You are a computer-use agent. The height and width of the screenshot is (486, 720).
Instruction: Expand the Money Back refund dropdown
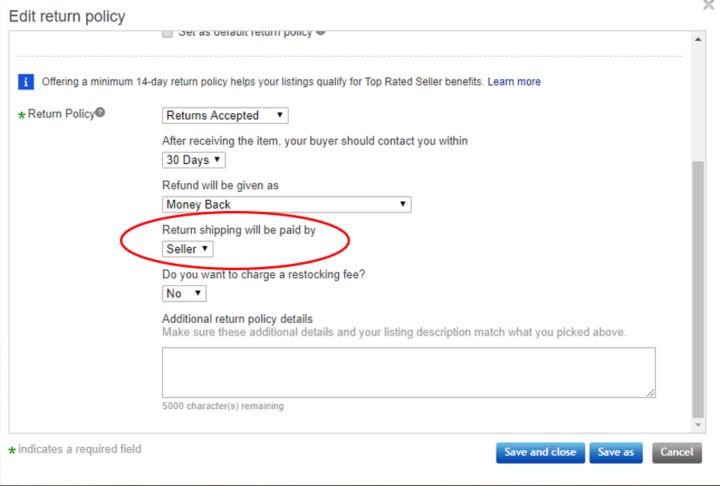(287, 204)
